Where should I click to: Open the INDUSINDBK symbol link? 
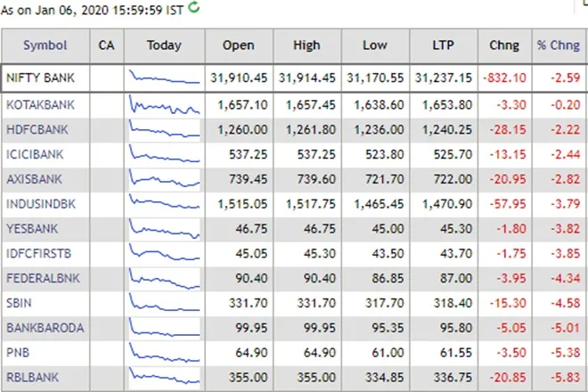coord(41,204)
